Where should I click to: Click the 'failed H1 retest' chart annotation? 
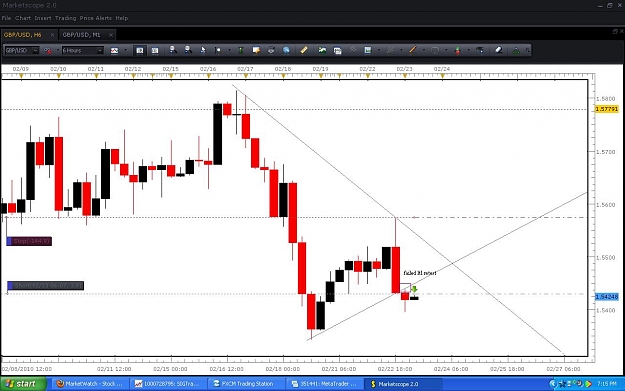420,273
